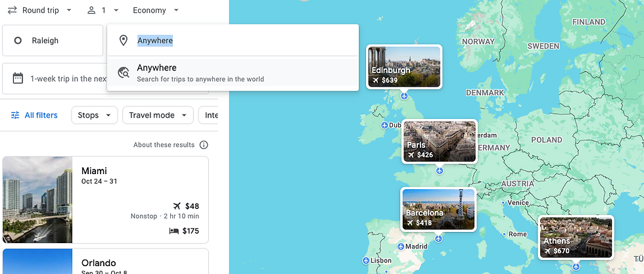This screenshot has width=644, height=274.
Task: Open the Round trip dropdown
Action: coord(40,11)
